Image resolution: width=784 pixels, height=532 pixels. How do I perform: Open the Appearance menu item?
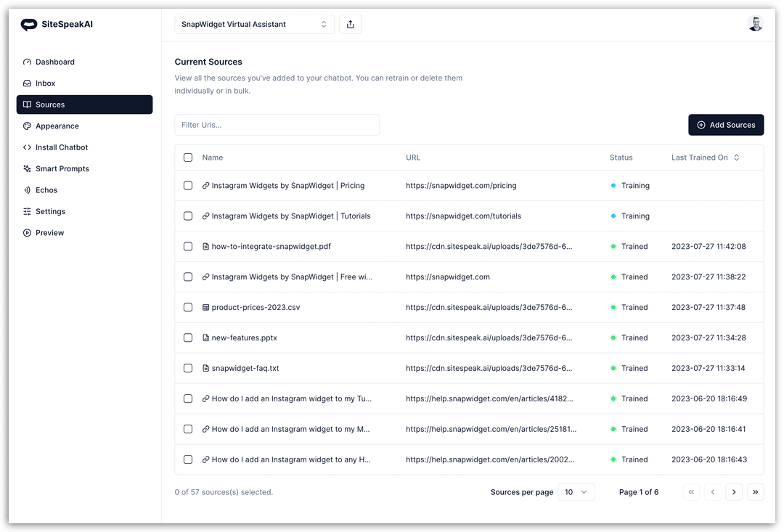(x=84, y=126)
